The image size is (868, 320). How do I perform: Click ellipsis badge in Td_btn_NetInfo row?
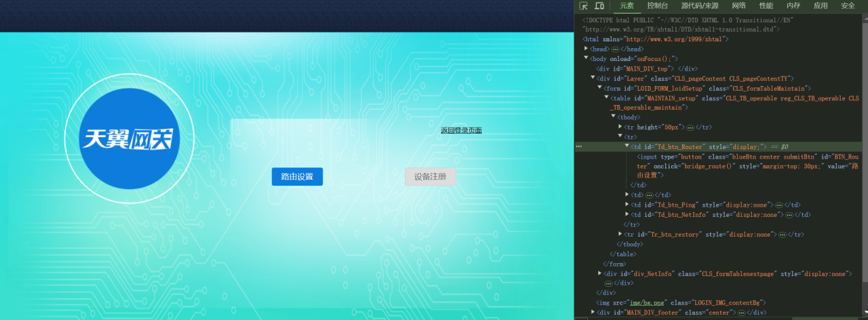point(789,215)
